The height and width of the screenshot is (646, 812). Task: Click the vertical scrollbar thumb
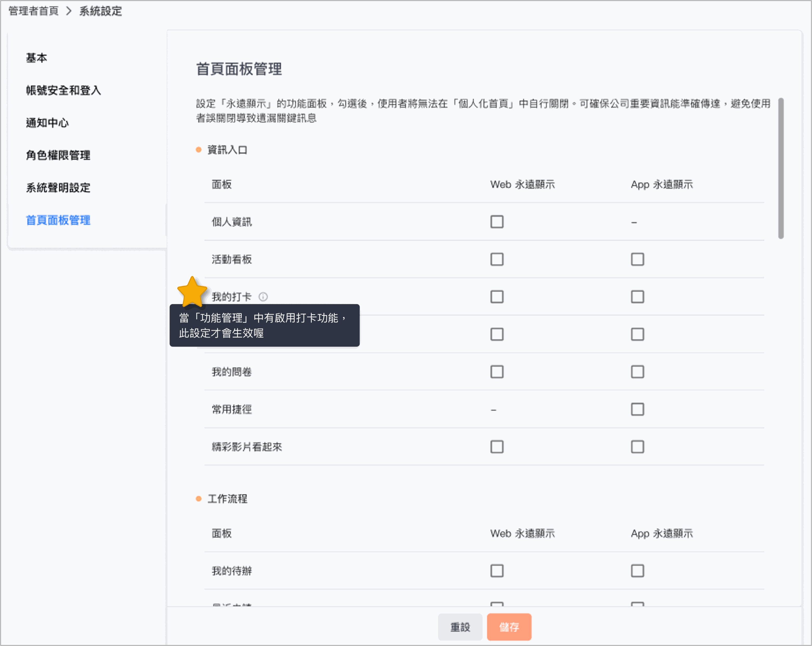point(781,168)
